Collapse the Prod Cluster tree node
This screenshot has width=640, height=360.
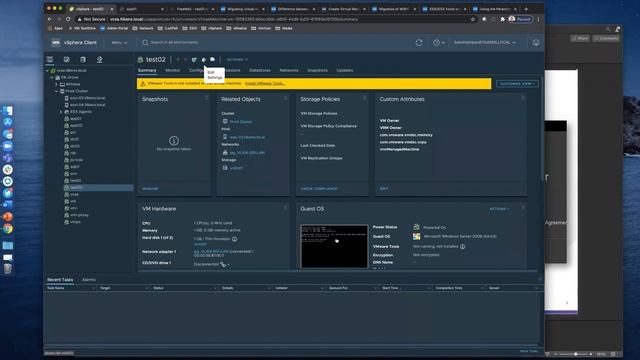pyautogui.click(x=57, y=91)
